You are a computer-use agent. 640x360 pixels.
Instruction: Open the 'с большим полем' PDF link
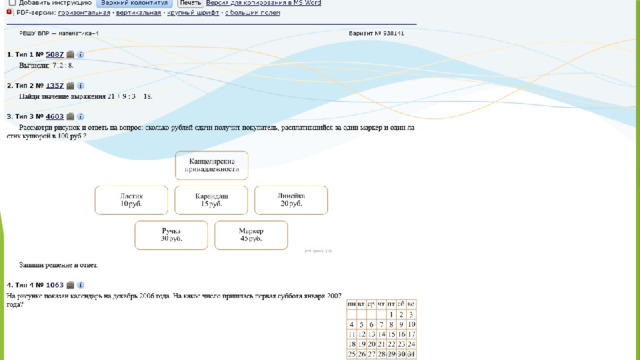[252, 13]
